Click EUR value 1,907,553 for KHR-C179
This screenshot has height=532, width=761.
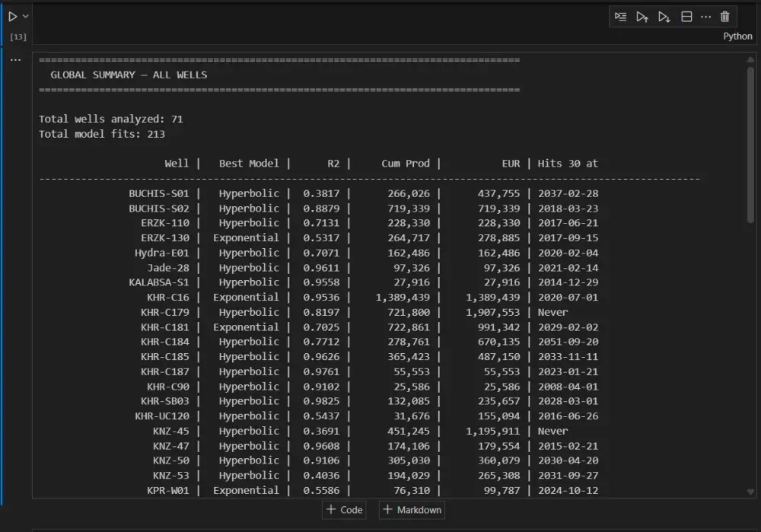tap(492, 312)
